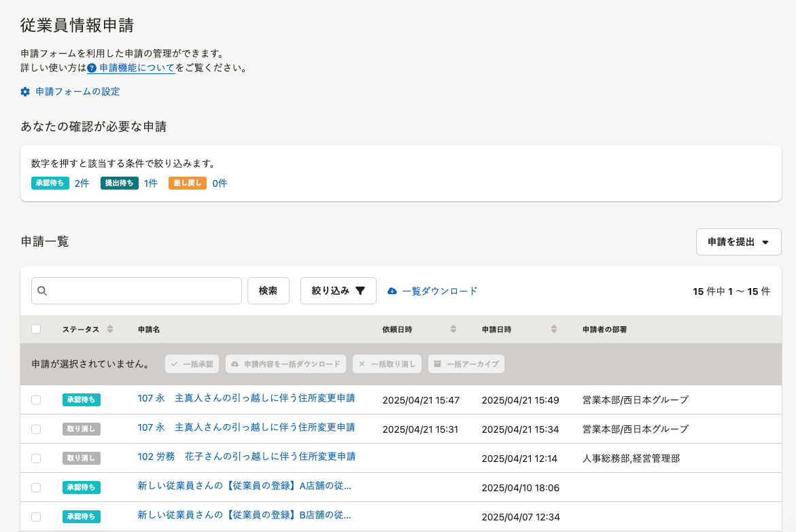Sort by 依頼日時 using its arrows
This screenshot has height=532, width=796.
(x=453, y=330)
